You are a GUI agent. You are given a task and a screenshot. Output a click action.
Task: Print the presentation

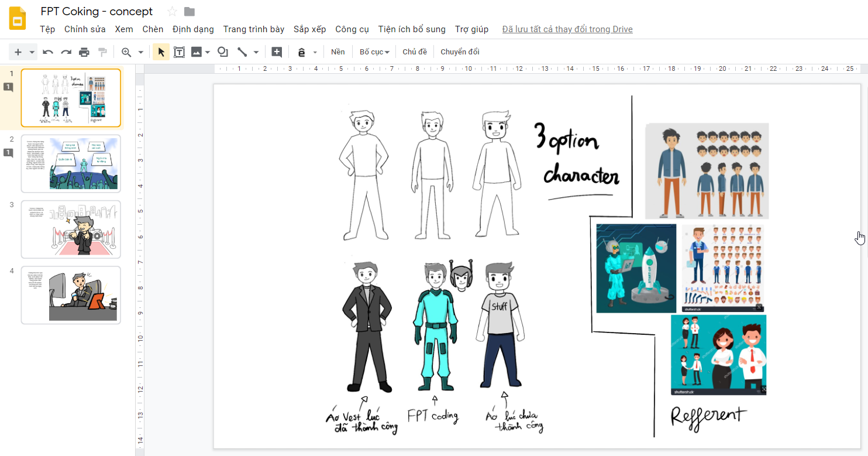[84, 52]
